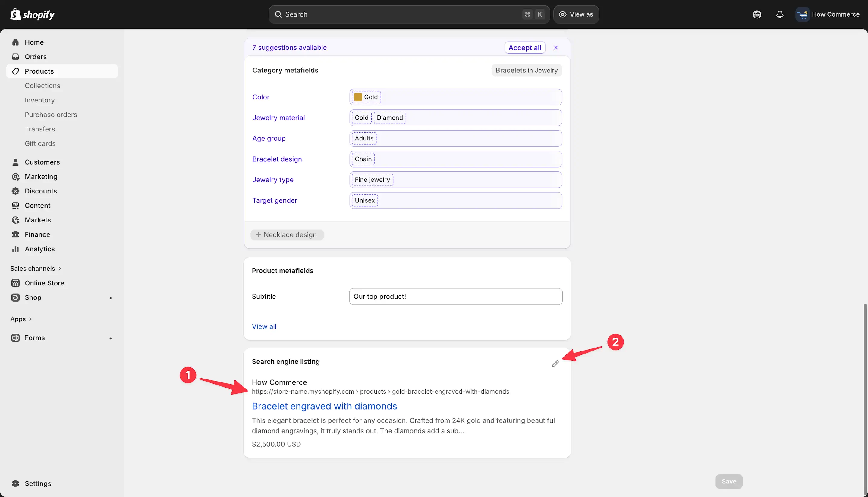Click the Target gender label

coord(275,200)
